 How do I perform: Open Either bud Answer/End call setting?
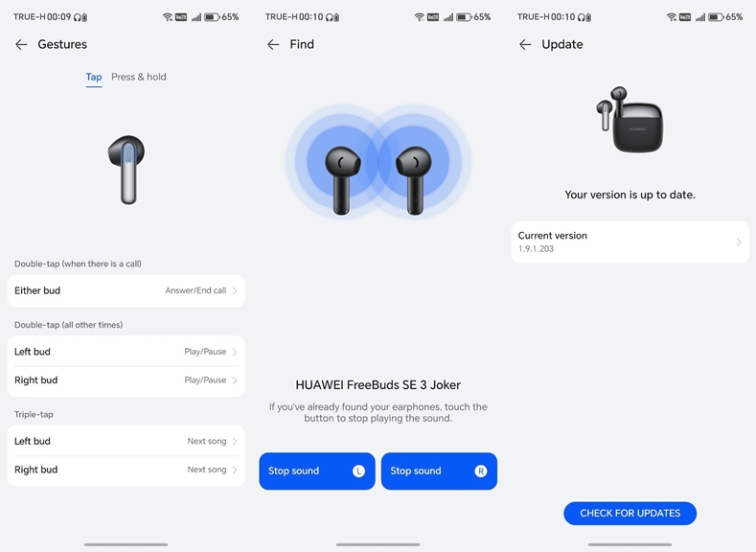[x=126, y=290]
